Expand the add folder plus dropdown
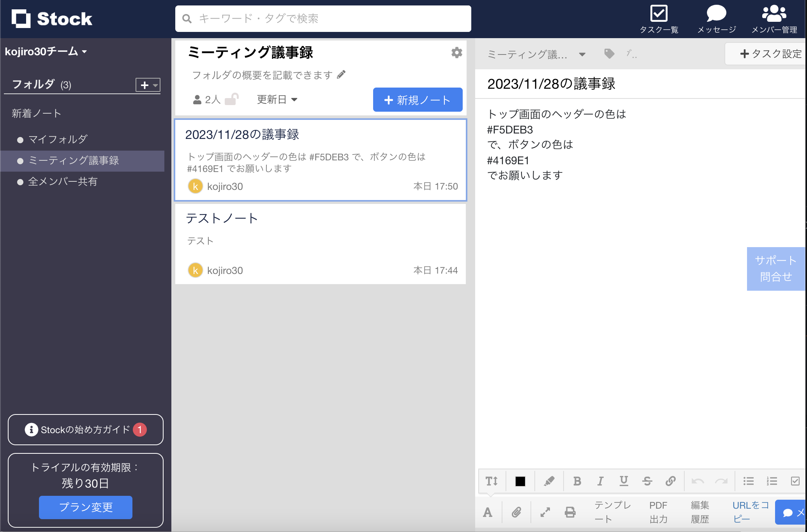Image resolution: width=807 pixels, height=532 pixels. [x=148, y=85]
